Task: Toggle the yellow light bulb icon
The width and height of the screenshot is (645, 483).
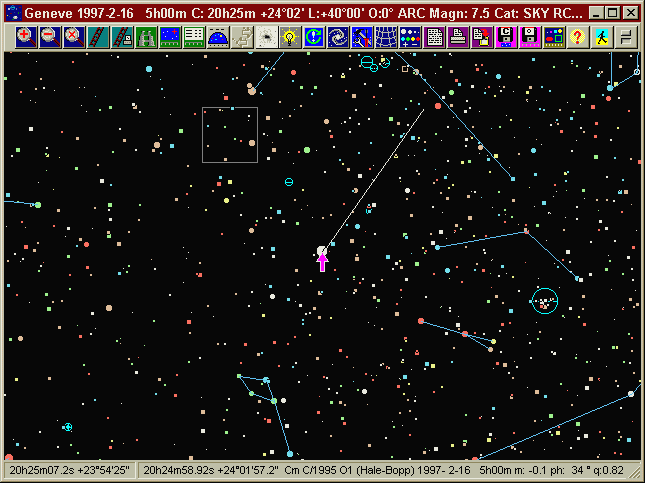Action: [x=290, y=37]
